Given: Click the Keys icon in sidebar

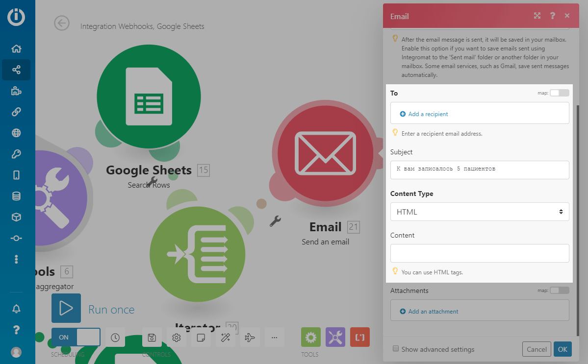Looking at the screenshot, I should tap(16, 154).
